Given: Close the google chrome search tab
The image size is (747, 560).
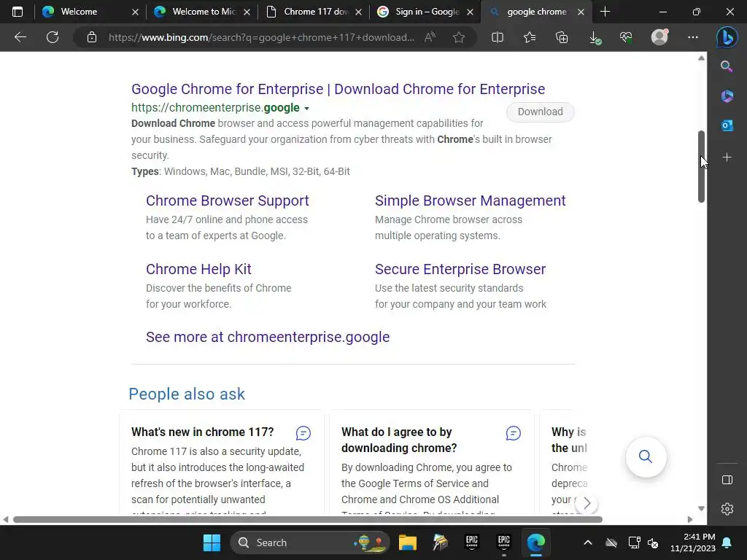Looking at the screenshot, I should click(581, 12).
